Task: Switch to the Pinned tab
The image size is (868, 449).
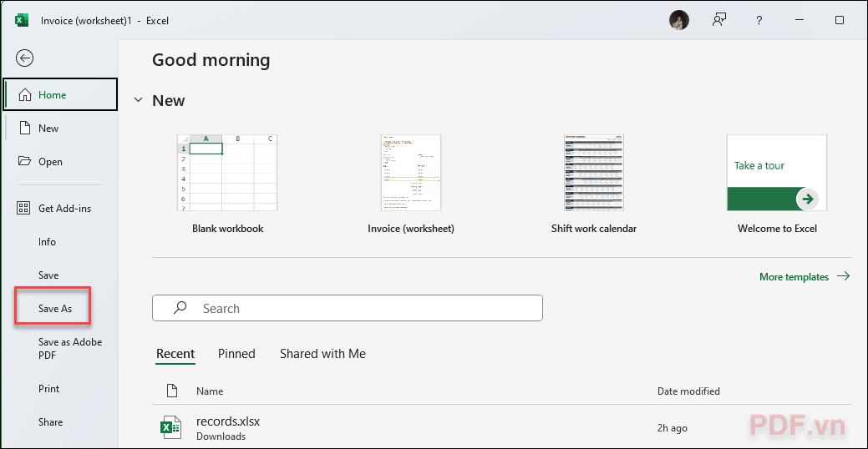Action: click(236, 354)
